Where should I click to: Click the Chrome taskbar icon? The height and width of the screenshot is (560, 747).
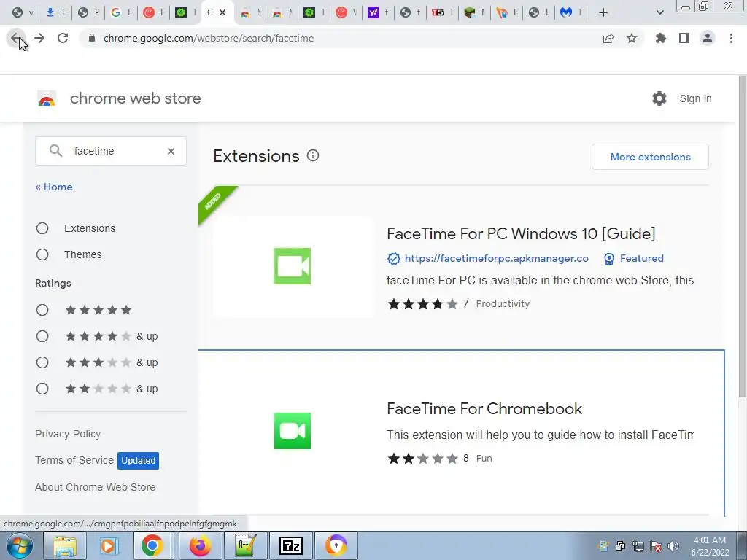tap(152, 545)
